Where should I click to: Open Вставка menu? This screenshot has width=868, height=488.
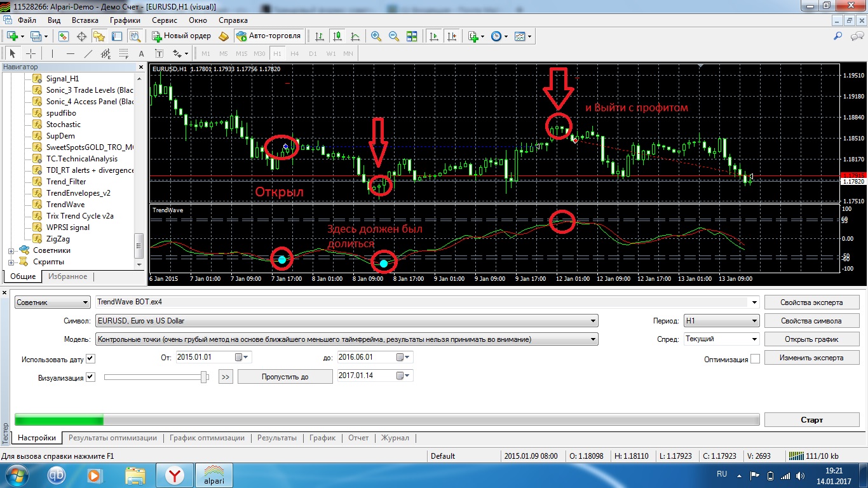coord(85,20)
